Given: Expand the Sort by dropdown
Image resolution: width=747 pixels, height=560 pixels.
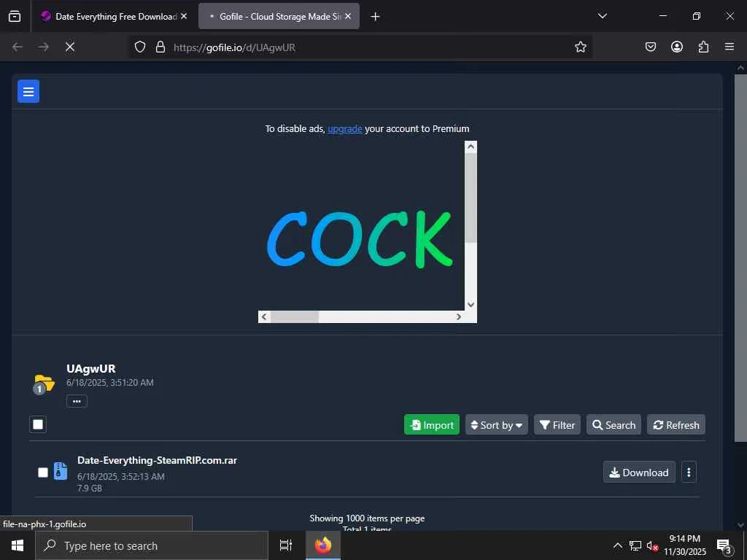Looking at the screenshot, I should (496, 425).
